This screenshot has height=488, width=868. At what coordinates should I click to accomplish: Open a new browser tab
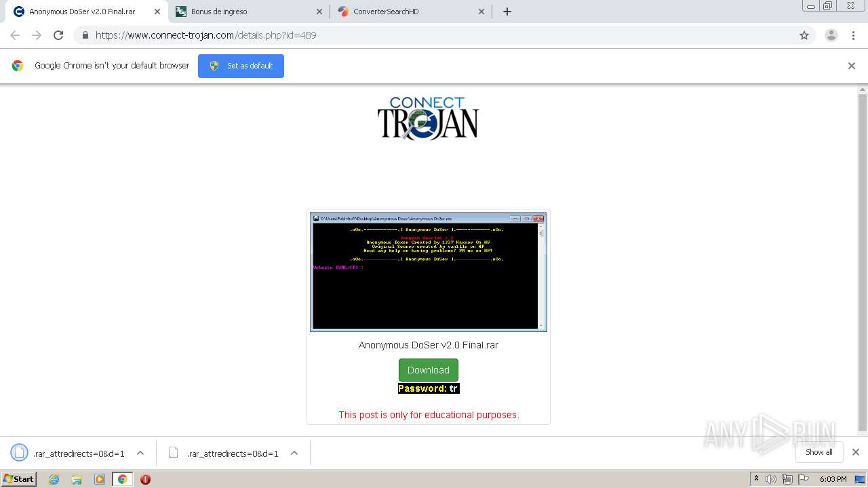pyautogui.click(x=507, y=12)
